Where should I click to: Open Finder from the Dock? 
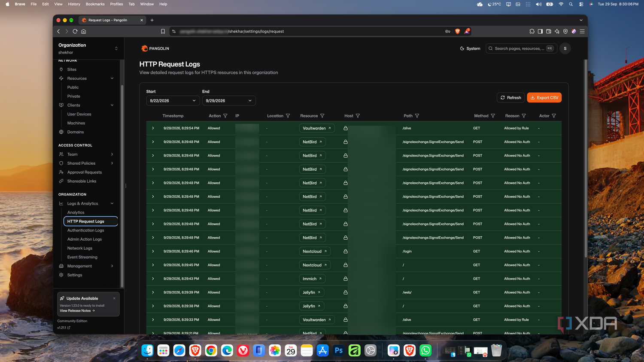point(147,350)
